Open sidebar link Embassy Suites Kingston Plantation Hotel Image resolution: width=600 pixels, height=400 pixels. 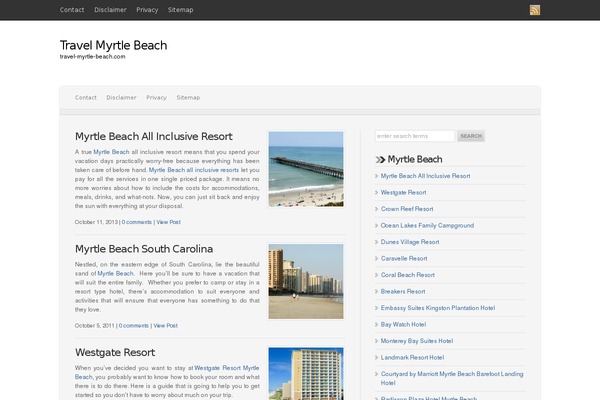pos(438,308)
